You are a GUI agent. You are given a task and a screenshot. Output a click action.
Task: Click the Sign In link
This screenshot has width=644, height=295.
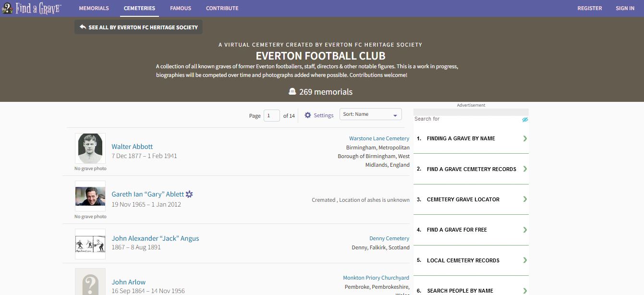[625, 8]
